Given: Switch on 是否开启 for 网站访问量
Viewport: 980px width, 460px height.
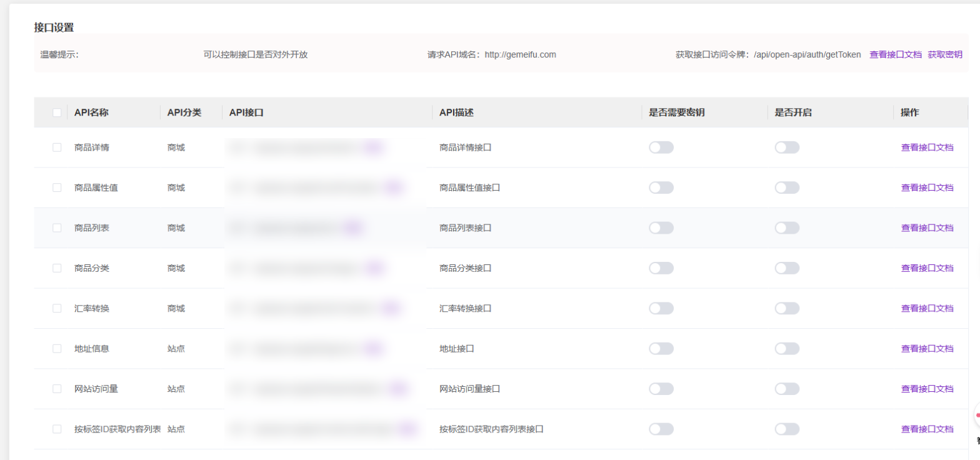Looking at the screenshot, I should click(787, 389).
